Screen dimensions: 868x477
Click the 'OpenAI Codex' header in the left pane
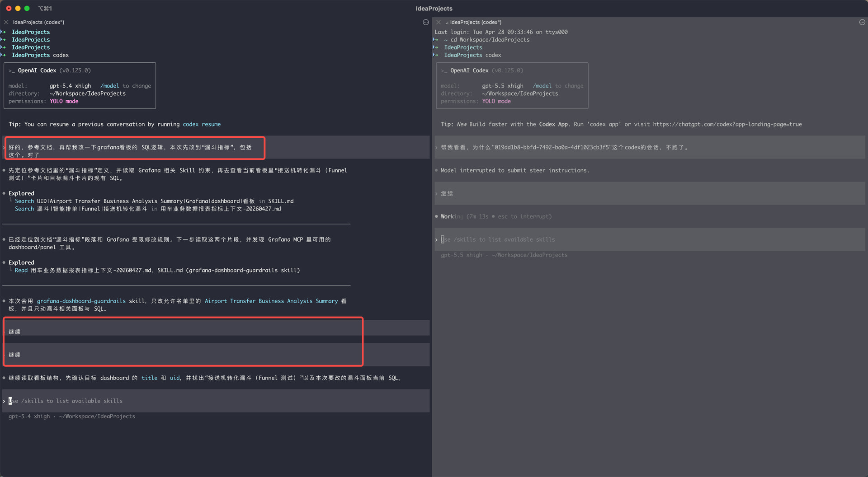click(37, 70)
